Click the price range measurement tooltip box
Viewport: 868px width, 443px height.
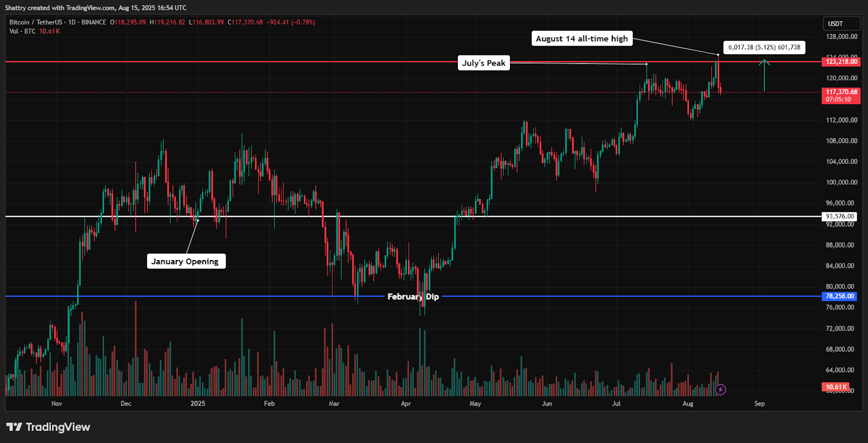coord(764,48)
